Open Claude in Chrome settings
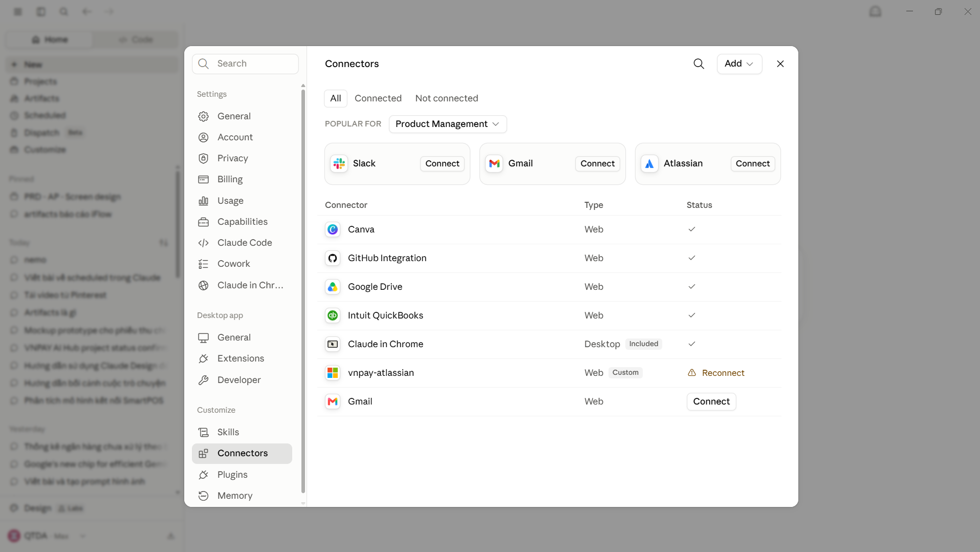The image size is (980, 552). click(242, 285)
